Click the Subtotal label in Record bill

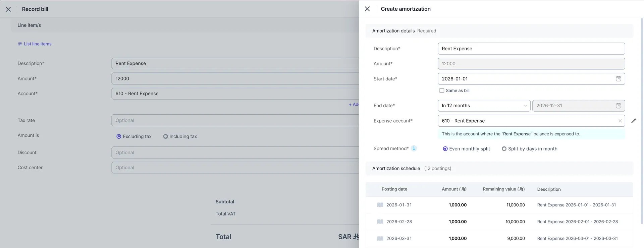coord(225,202)
